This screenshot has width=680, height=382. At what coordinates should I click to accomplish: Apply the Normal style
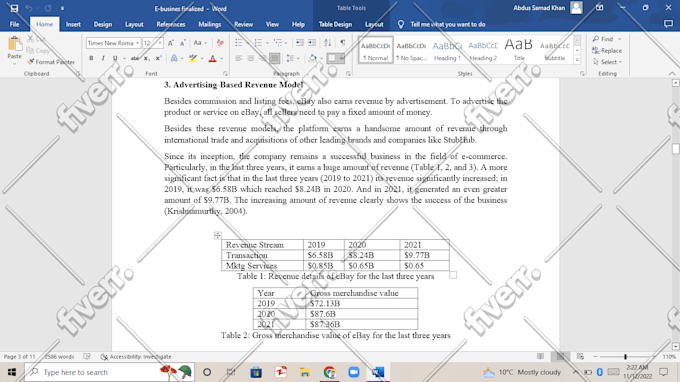point(376,50)
